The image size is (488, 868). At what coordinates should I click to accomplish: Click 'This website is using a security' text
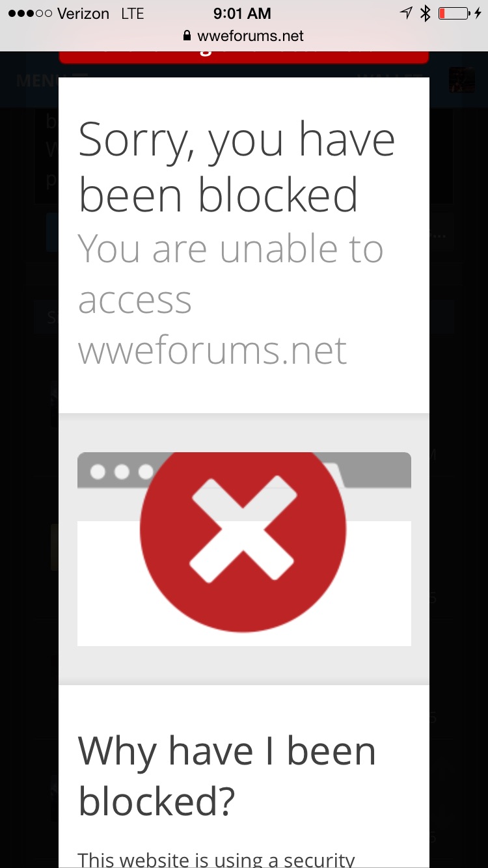click(x=216, y=859)
